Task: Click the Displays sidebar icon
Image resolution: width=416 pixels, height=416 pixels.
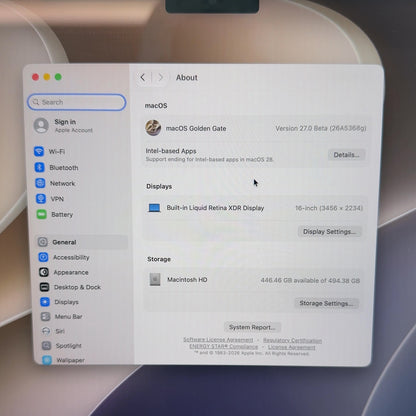Action: click(x=45, y=302)
